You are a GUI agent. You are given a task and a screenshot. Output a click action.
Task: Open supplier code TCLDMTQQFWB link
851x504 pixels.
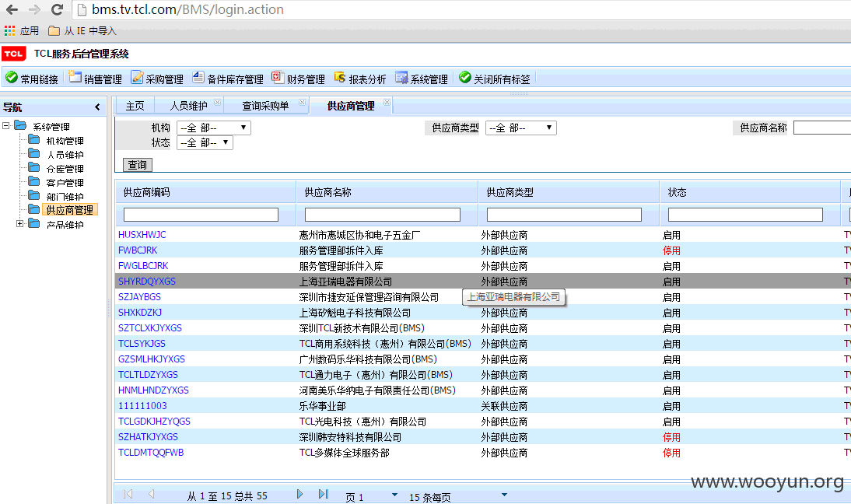click(x=151, y=453)
